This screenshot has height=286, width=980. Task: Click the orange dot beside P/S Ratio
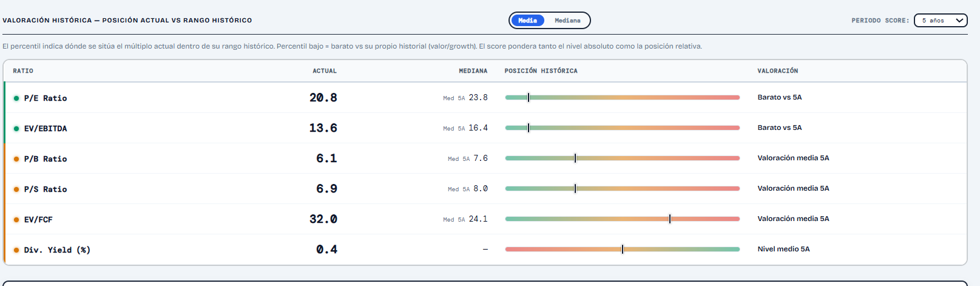pos(16,189)
